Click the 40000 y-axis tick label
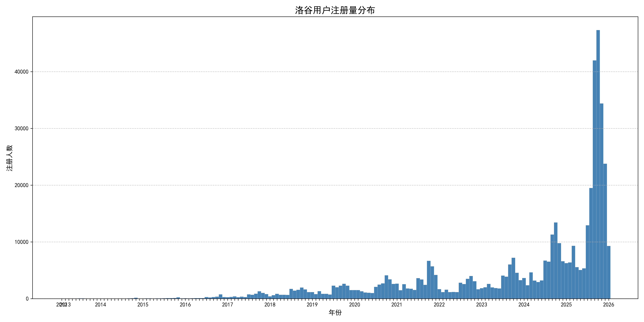Viewport: 644px width, 322px height. pyautogui.click(x=21, y=72)
